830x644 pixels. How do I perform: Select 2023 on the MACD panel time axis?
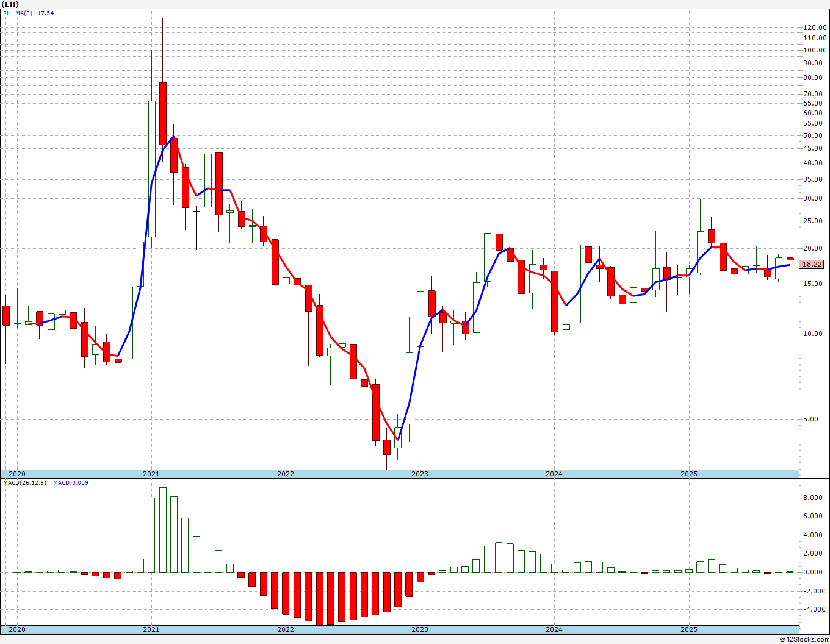pos(420,629)
